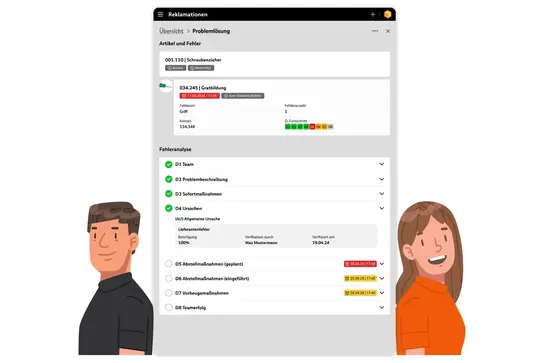
Task: Click green check beside D4 Ursachen
Action: click(x=169, y=208)
